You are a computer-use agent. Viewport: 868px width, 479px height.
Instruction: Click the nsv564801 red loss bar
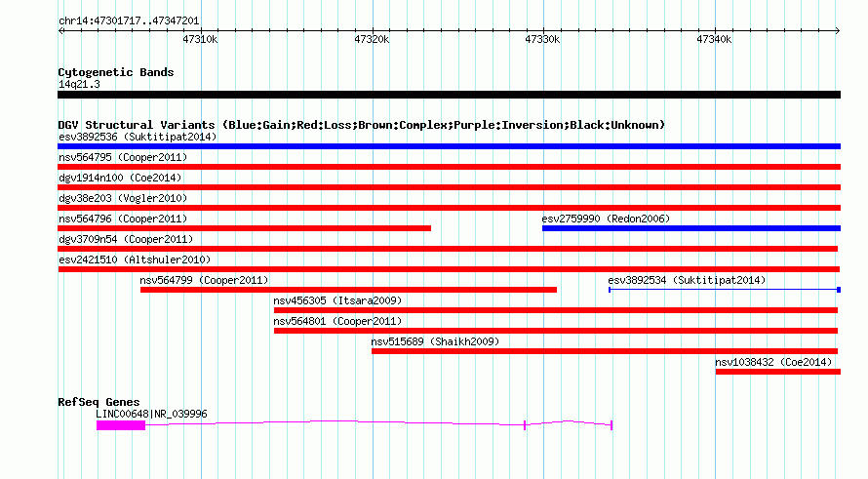(x=556, y=331)
